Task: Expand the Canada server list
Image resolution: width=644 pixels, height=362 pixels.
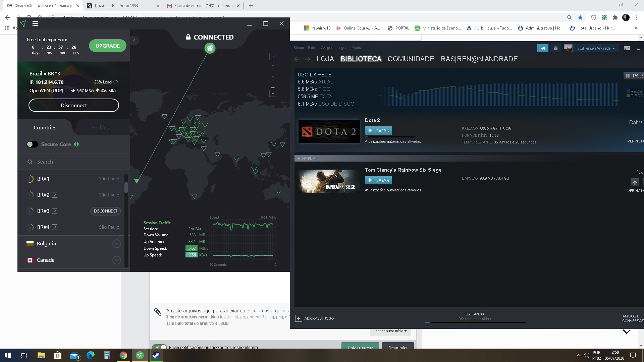Action: [116, 260]
